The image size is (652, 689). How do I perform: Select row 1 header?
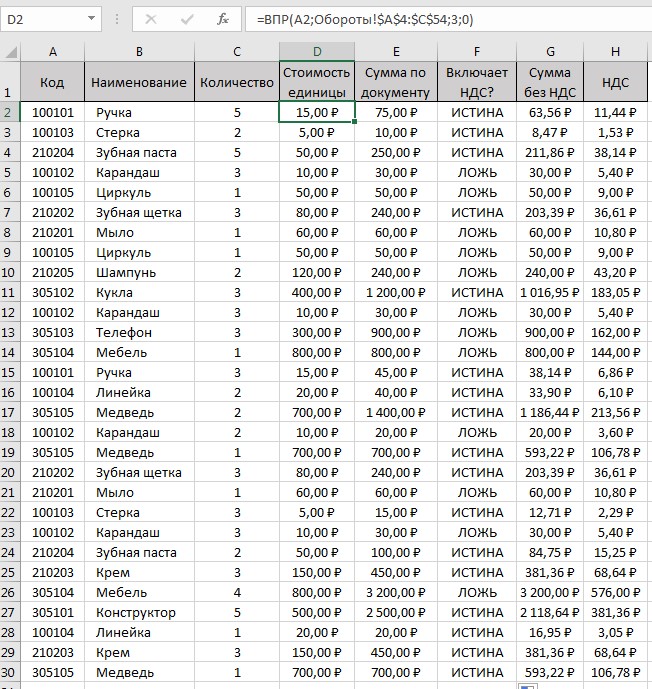point(10,82)
